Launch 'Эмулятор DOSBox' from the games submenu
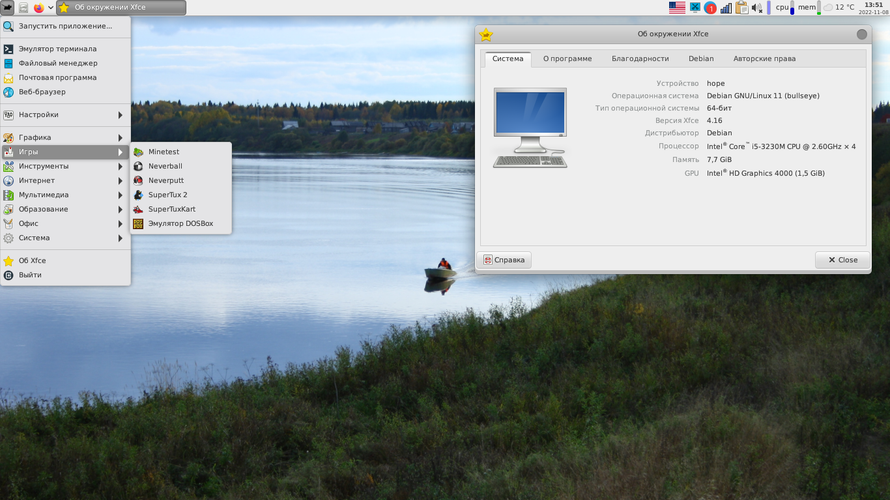The width and height of the screenshot is (890, 500). point(180,224)
